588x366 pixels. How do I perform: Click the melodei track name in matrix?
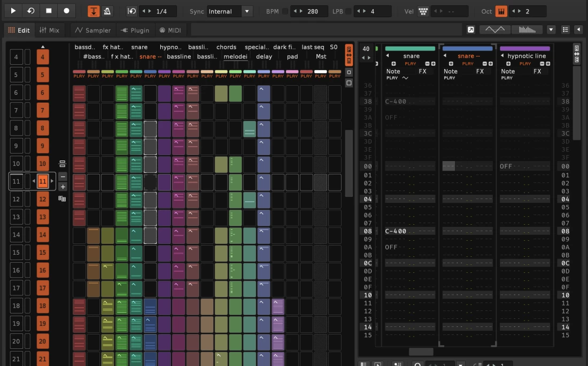(235, 56)
